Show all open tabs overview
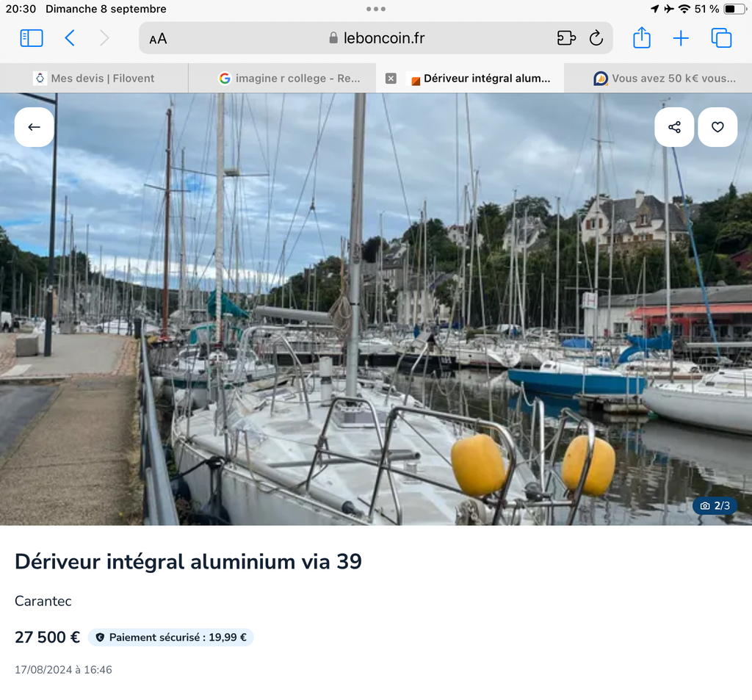Image resolution: width=752 pixels, height=700 pixels. pyautogui.click(x=721, y=38)
